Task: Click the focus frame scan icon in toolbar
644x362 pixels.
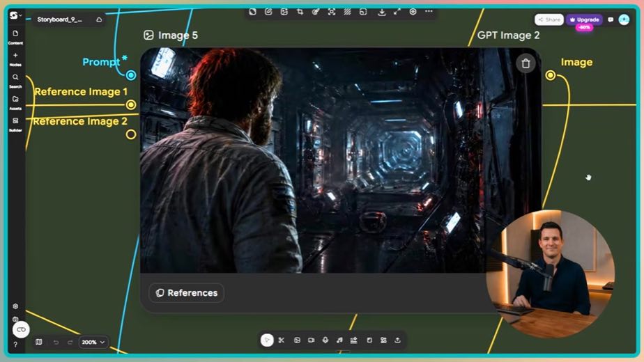Action: [332, 12]
